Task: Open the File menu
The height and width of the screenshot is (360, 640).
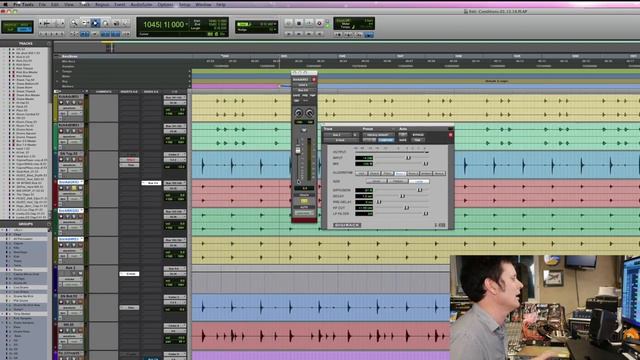Action: coord(42,4)
